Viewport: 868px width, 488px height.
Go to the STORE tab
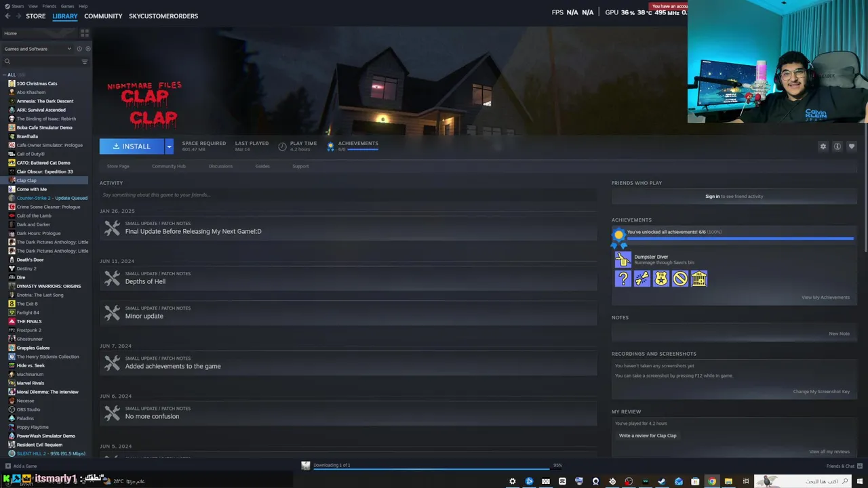(36, 16)
